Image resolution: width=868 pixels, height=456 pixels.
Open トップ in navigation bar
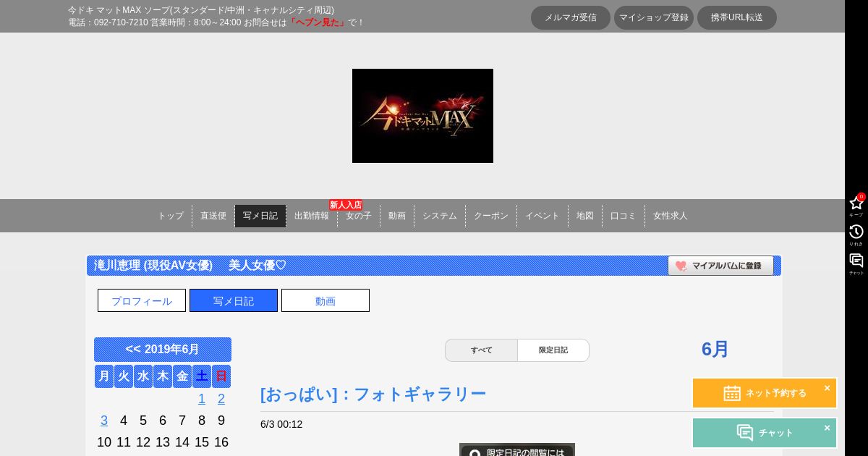171,216
